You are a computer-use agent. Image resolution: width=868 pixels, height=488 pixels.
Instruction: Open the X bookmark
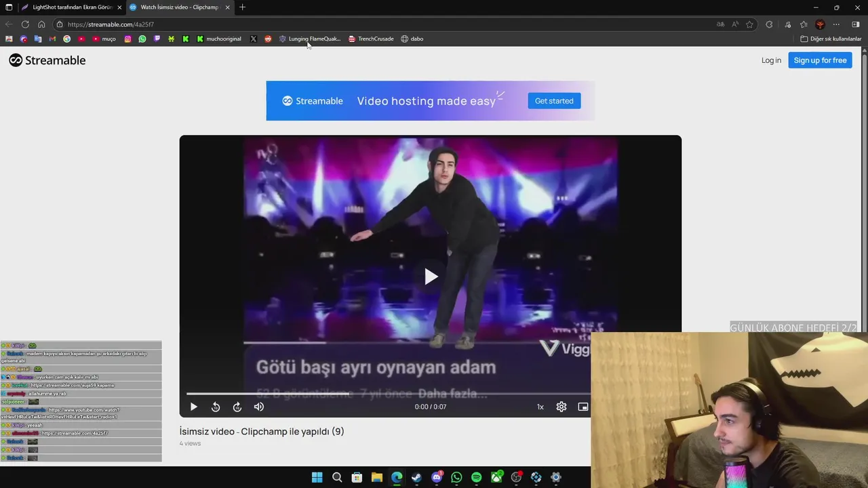coord(253,39)
